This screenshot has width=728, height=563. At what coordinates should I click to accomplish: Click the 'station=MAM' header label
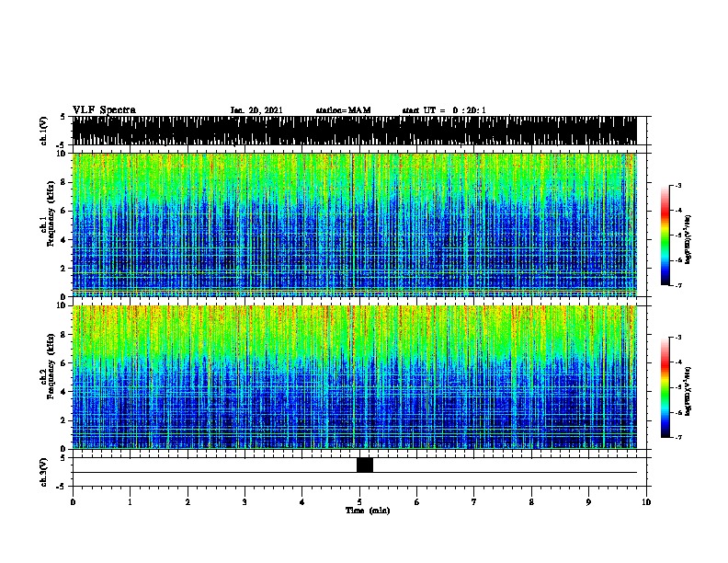coord(343,110)
